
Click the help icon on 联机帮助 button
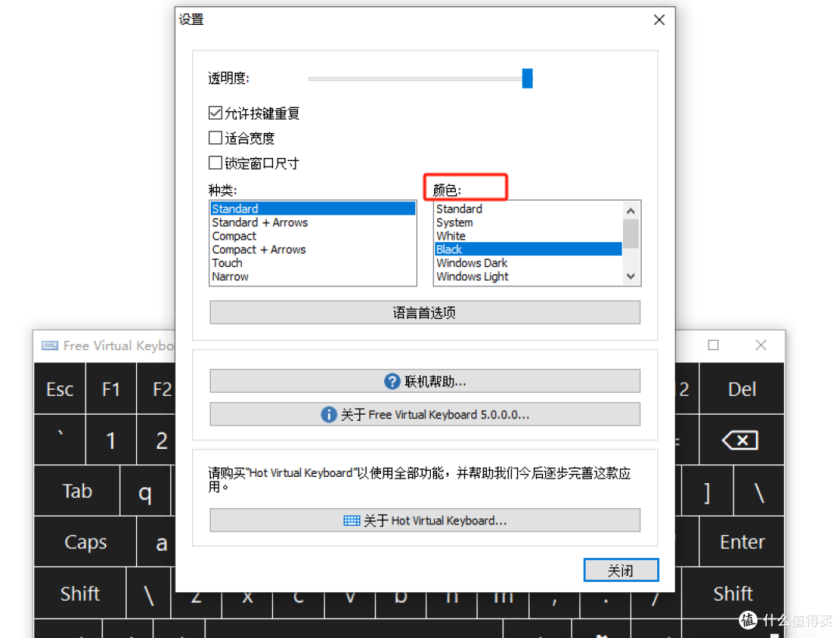pos(392,381)
